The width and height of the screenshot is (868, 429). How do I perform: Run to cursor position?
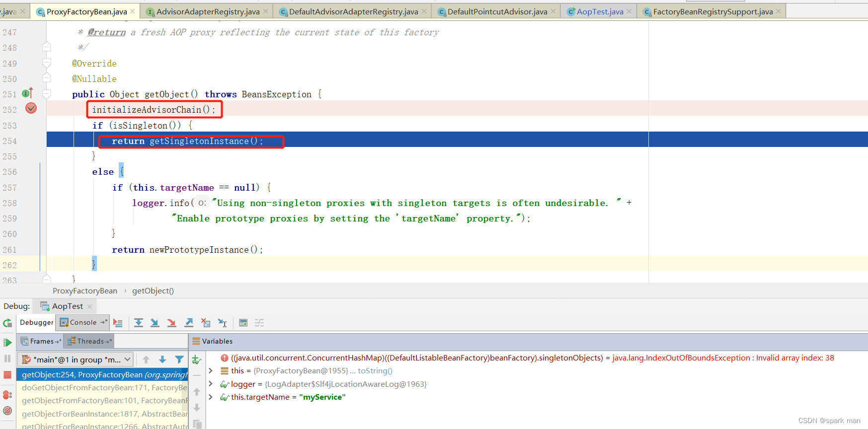click(223, 323)
